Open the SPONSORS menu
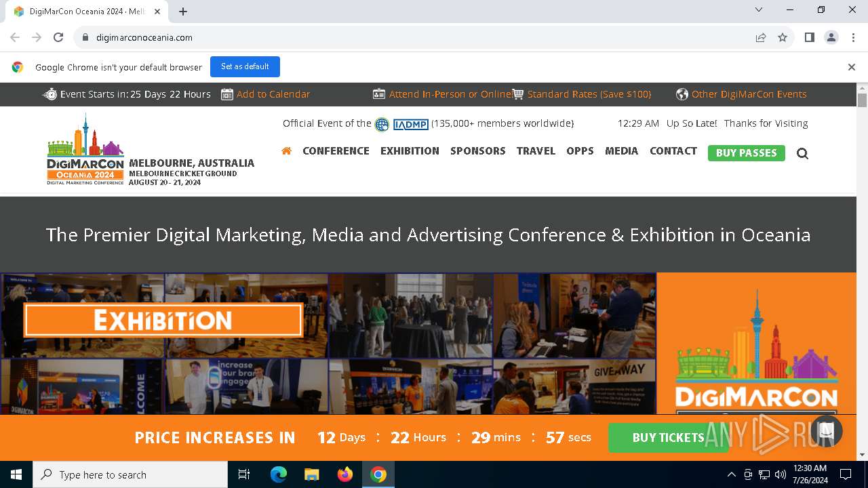This screenshot has width=868, height=488. (478, 151)
